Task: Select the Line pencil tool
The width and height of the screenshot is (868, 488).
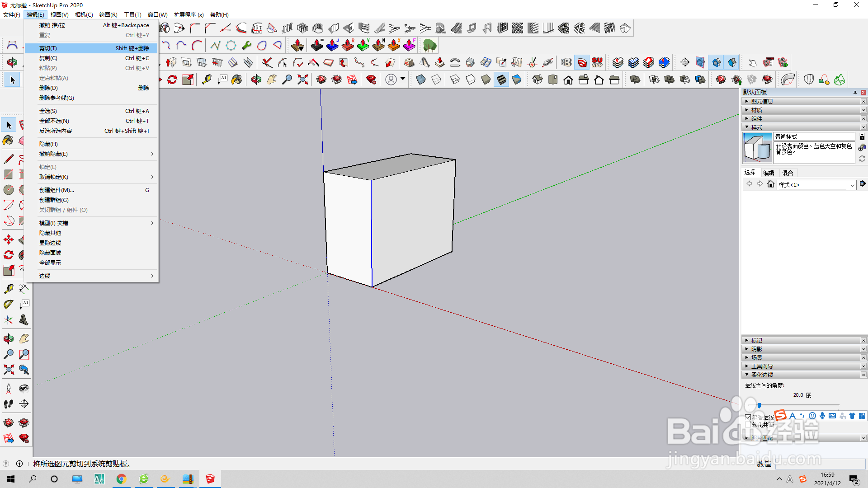Action: pos(8,159)
